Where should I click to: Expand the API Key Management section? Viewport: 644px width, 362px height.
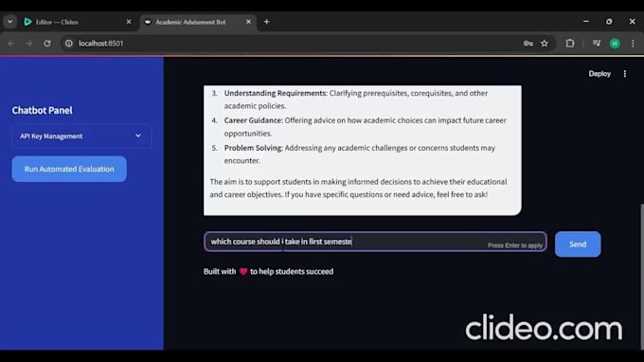(80, 136)
